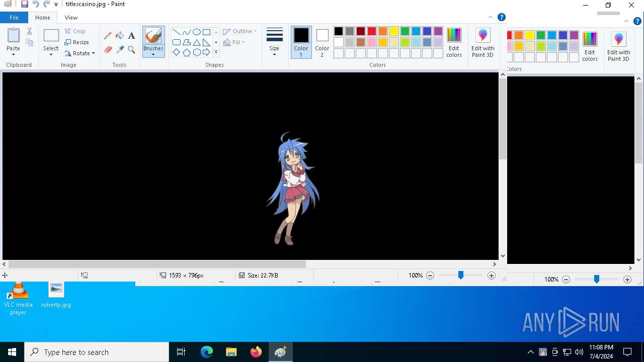Choose the Line shape
Screen dimensions: 644x362
pyautogui.click(x=177, y=32)
